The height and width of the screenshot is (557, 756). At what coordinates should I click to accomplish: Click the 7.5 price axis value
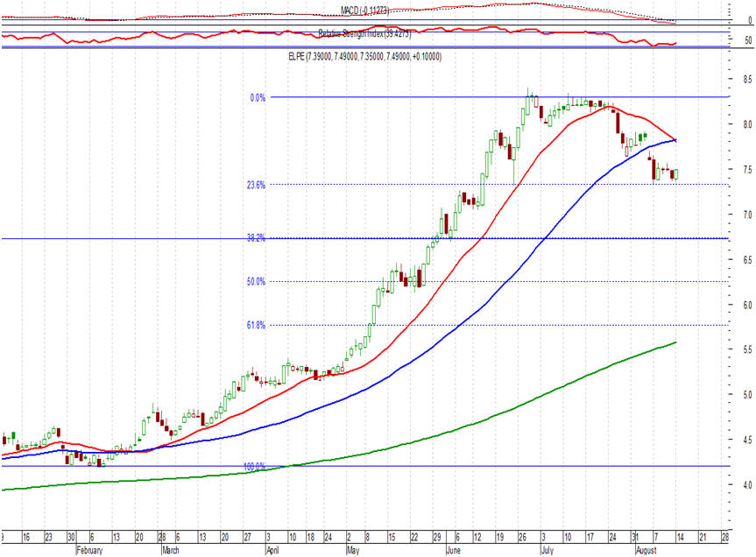point(747,170)
